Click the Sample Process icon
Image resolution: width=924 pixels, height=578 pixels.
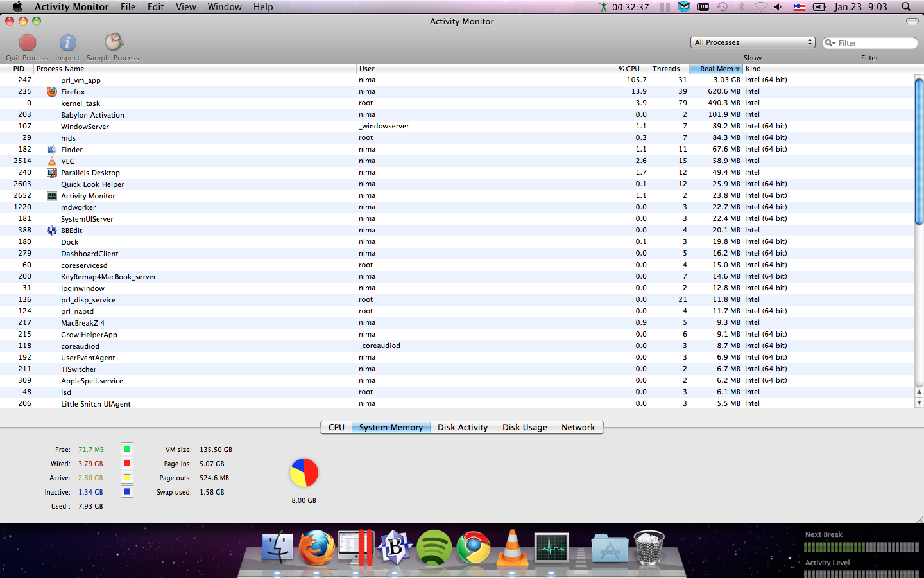[x=114, y=42]
